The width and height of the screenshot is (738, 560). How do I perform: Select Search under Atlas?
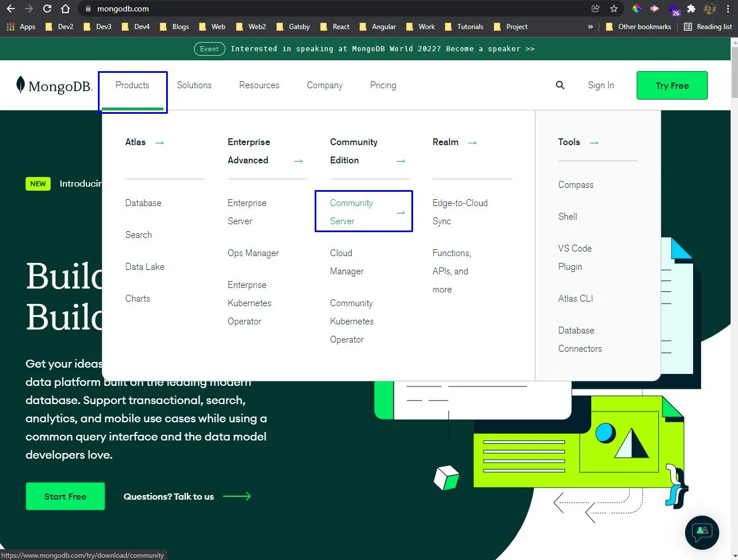click(x=138, y=235)
